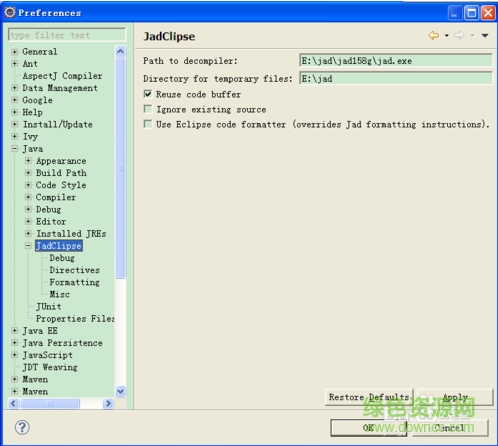This screenshot has height=446, width=498.
Task: Enable Ignore existing source checkbox
Action: (148, 109)
